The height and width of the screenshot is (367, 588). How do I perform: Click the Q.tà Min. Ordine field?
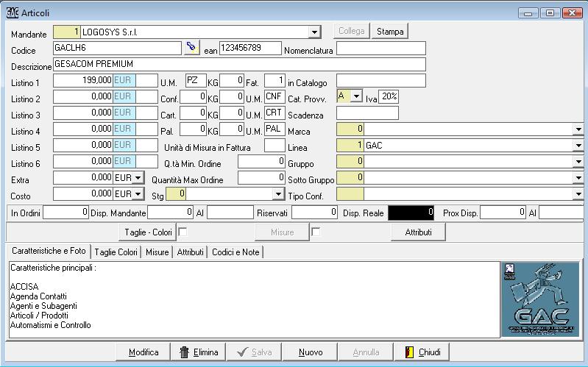point(261,162)
